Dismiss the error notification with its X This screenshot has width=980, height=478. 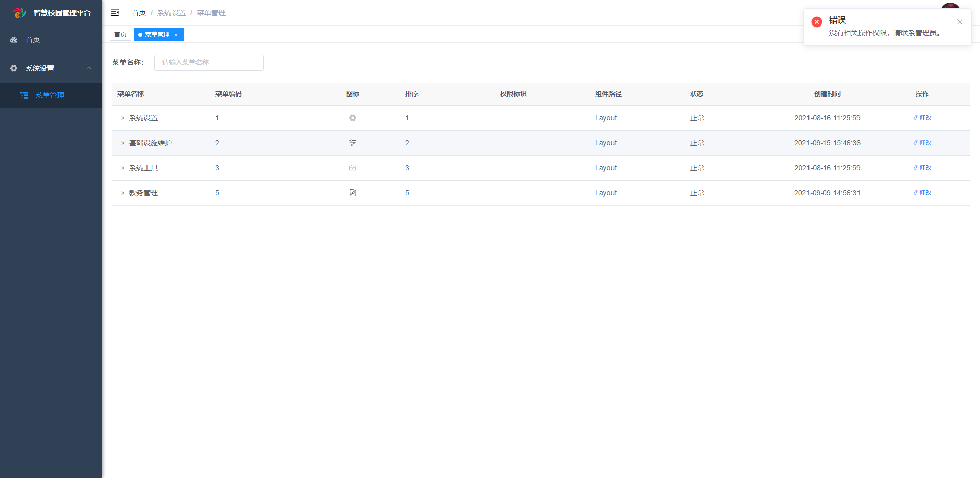click(x=960, y=22)
